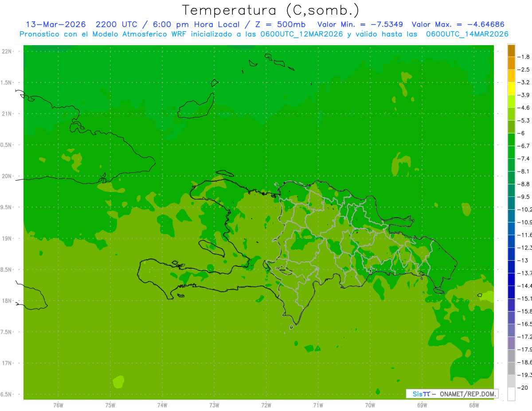
Task: Click the '73W' longitude label
Action: (x=214, y=405)
